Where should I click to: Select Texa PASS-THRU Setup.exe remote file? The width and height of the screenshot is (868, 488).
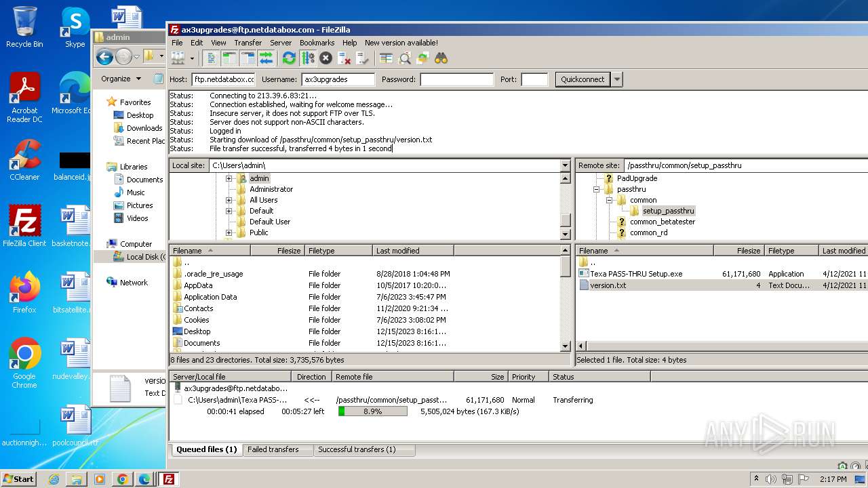point(636,274)
